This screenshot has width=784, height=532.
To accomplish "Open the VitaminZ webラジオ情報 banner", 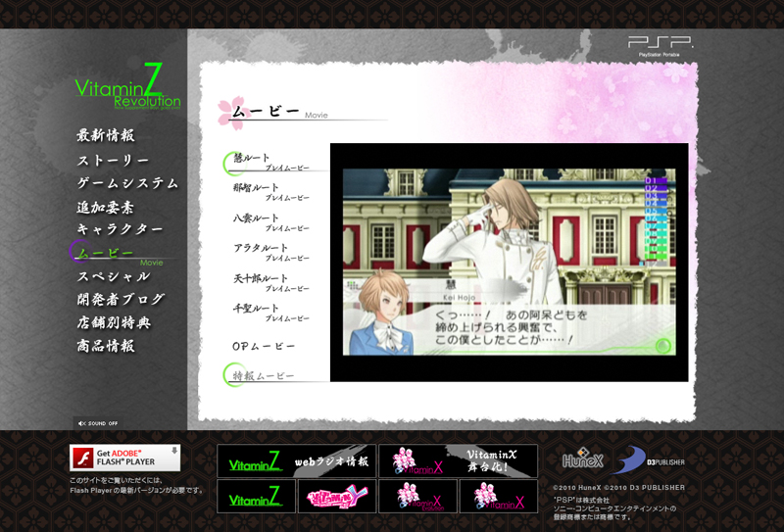I will [296, 461].
